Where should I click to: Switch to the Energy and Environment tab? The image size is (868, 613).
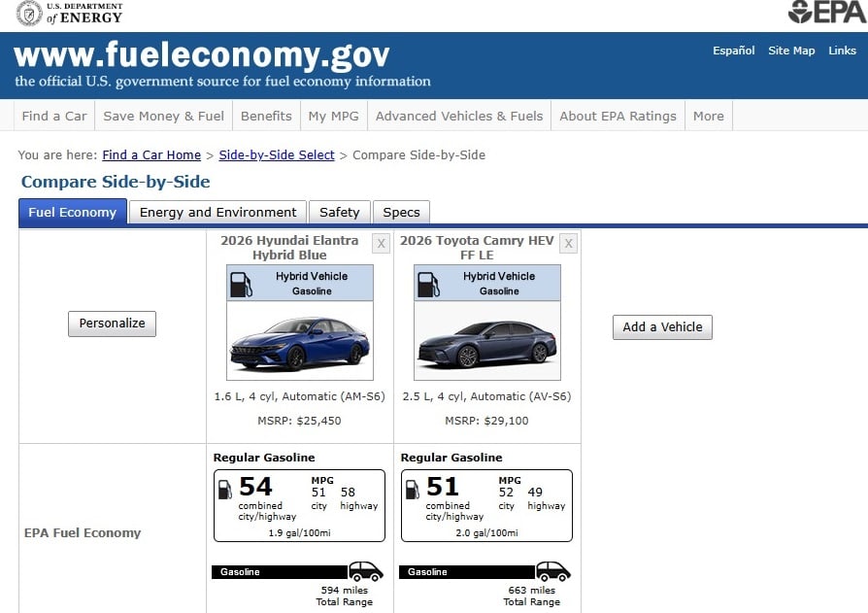click(217, 212)
